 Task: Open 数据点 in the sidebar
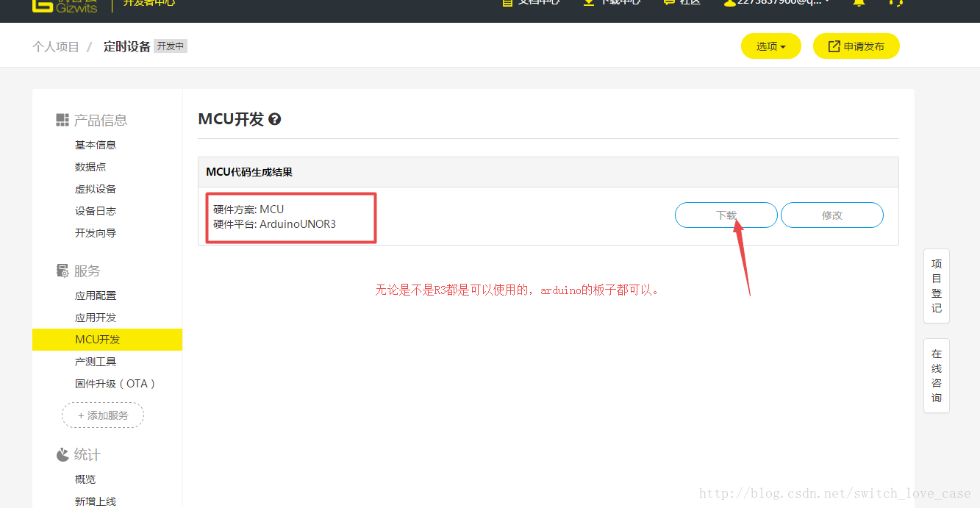[x=90, y=167]
